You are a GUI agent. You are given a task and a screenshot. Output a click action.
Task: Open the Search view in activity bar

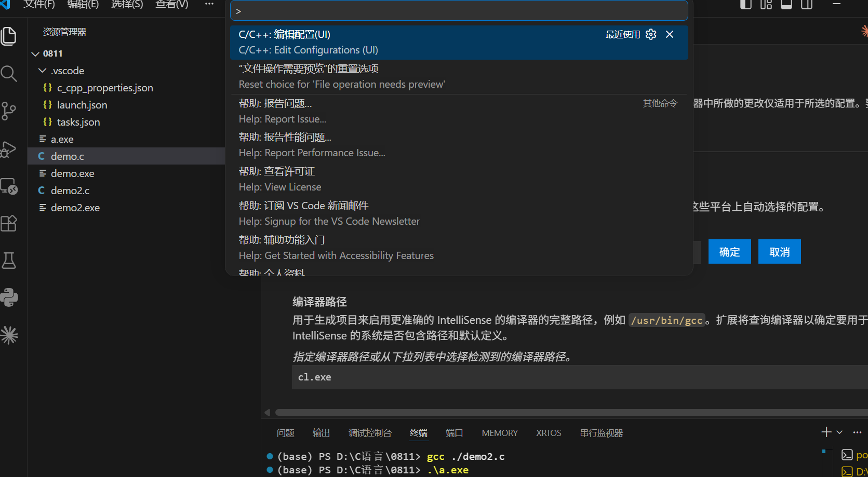click(x=9, y=73)
